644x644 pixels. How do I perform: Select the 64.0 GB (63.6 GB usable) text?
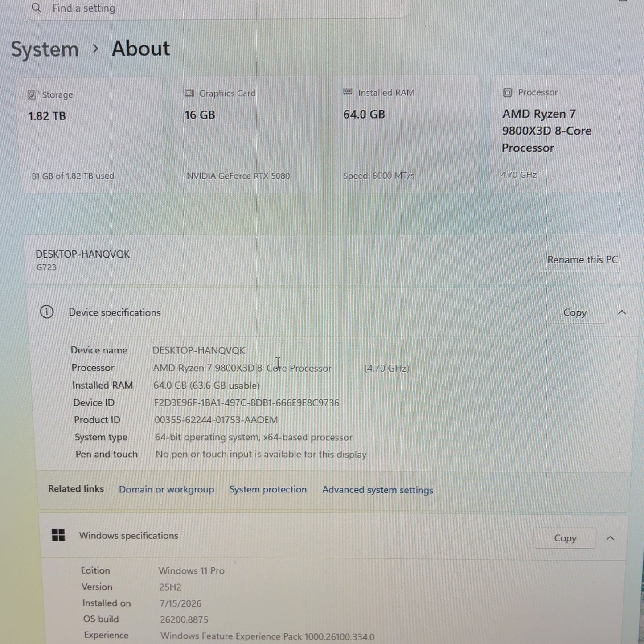point(206,386)
